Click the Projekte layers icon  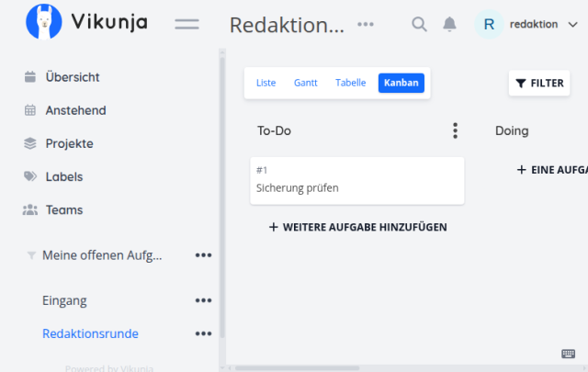pyautogui.click(x=30, y=143)
